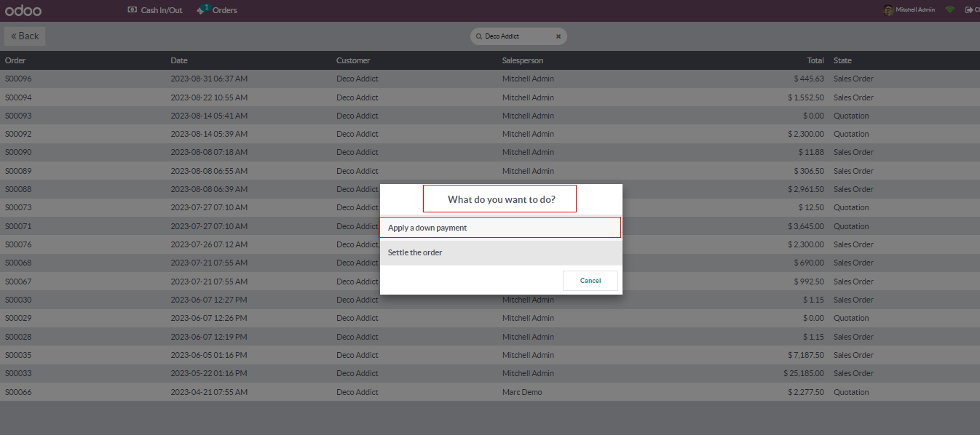Click the Cash In/Out money icon
Screen dimensions: 980x435
pos(132,10)
